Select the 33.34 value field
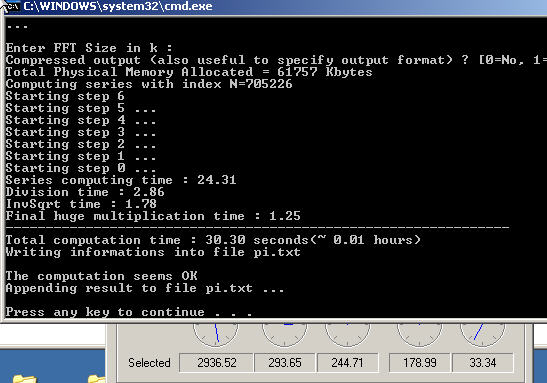 [x=482, y=363]
